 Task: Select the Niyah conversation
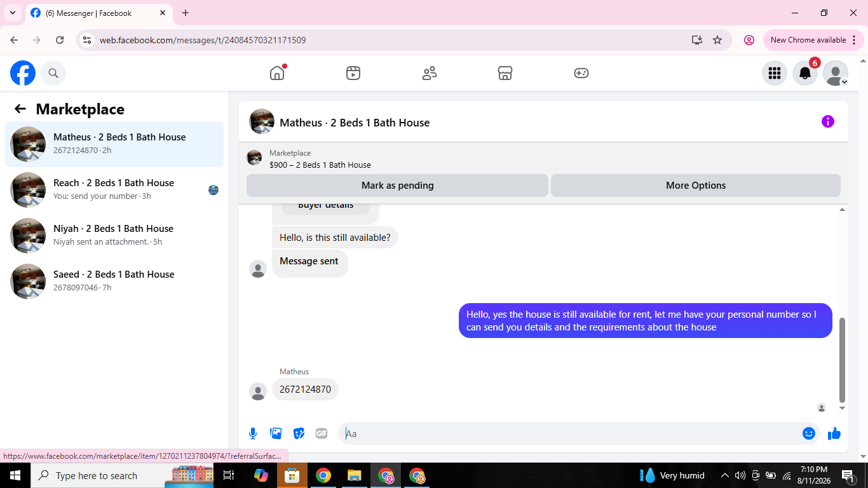114,236
